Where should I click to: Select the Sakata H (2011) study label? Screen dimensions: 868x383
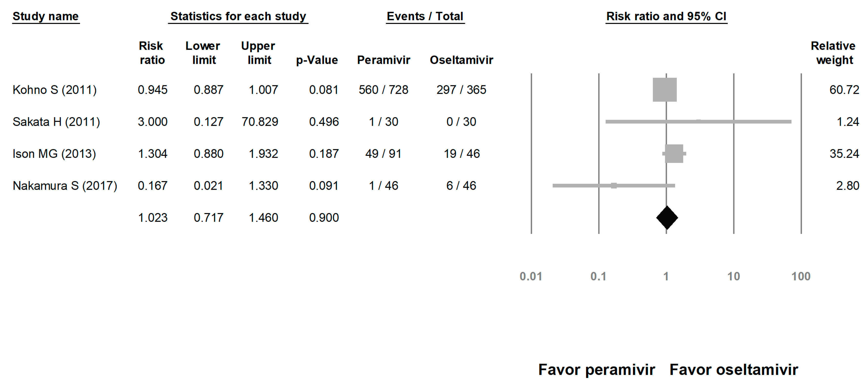[x=56, y=122]
